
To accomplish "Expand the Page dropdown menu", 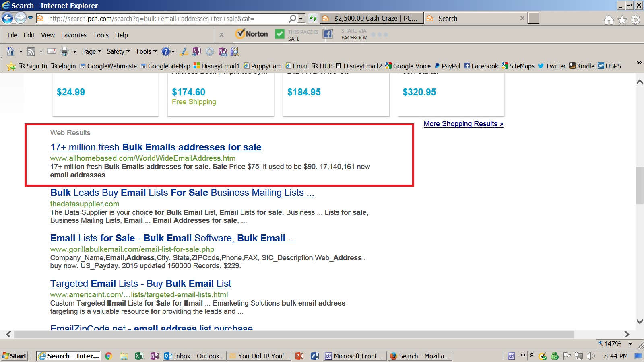I will (91, 51).
